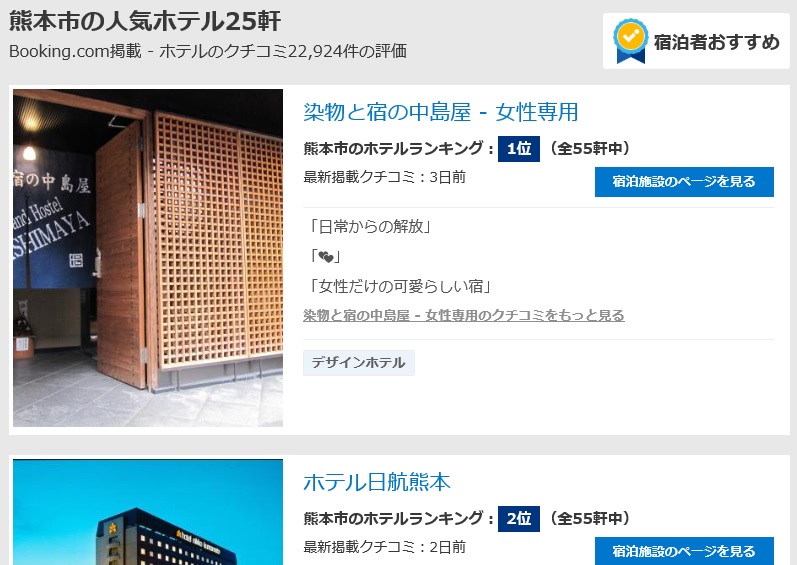The image size is (797, 565).
Task: Open 染物と宿の中島屋 - 女性専用 hotel title link
Action: point(441,112)
